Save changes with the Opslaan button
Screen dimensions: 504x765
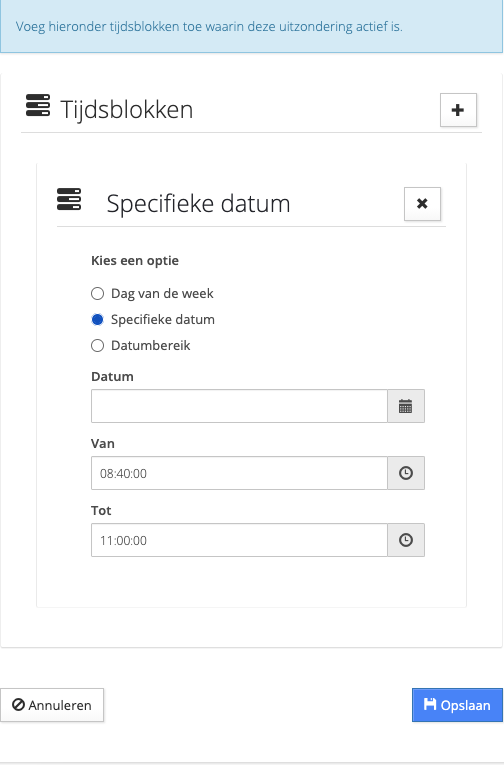point(457,705)
